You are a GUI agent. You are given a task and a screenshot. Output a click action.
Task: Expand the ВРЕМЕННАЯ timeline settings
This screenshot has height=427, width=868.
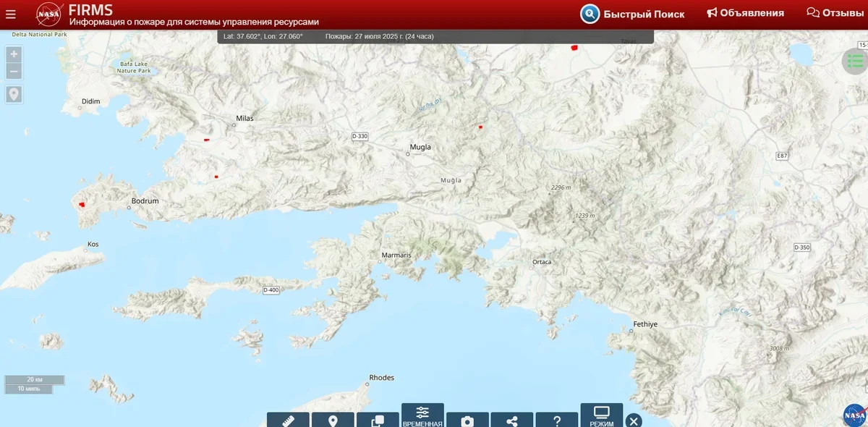point(422,416)
